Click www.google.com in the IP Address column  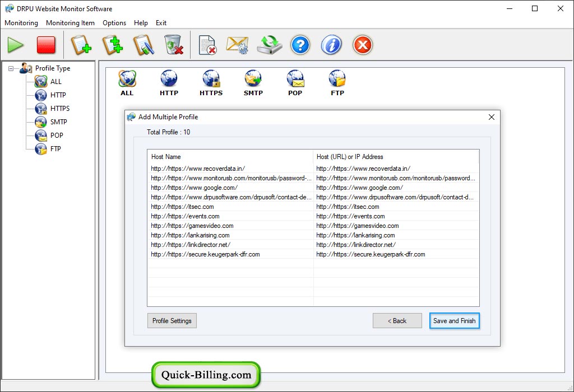[359, 188]
